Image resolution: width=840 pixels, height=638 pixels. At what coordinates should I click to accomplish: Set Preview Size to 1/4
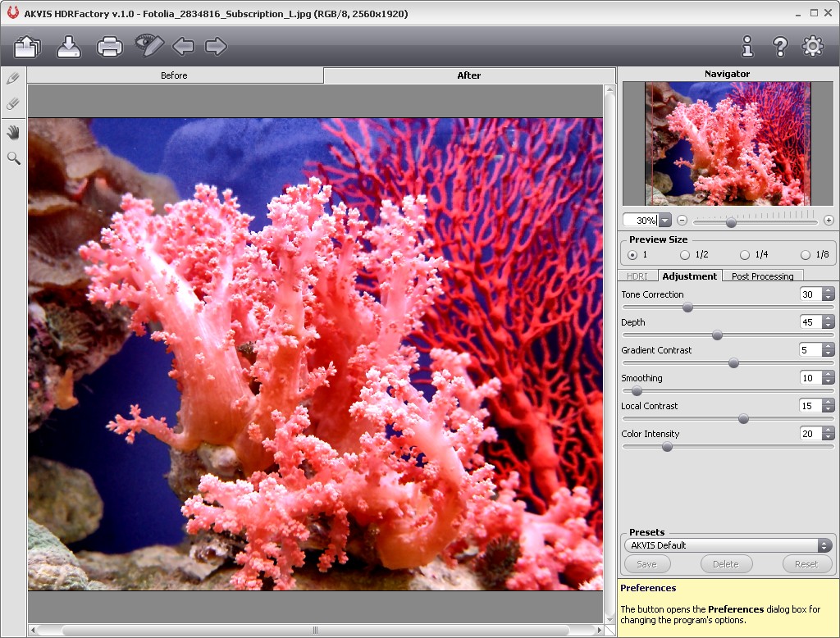[745, 255]
